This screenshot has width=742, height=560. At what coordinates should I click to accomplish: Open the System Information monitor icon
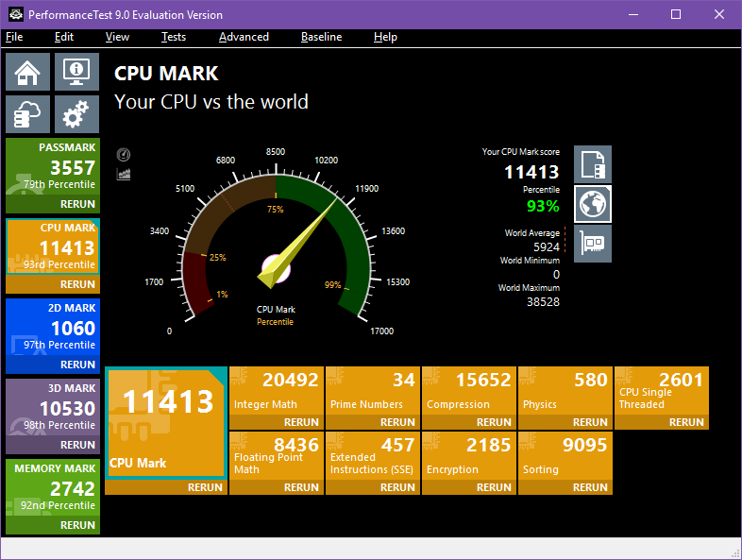[x=76, y=72]
